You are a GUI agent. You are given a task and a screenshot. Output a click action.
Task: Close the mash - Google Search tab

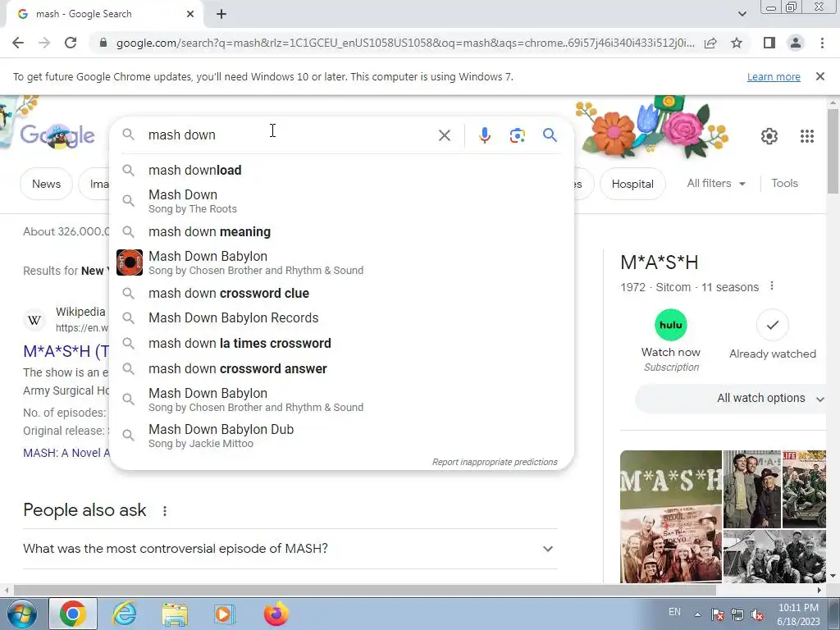coord(190,14)
